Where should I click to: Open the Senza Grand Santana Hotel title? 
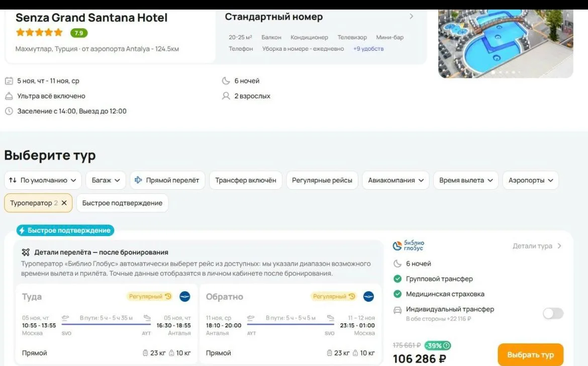(x=91, y=18)
